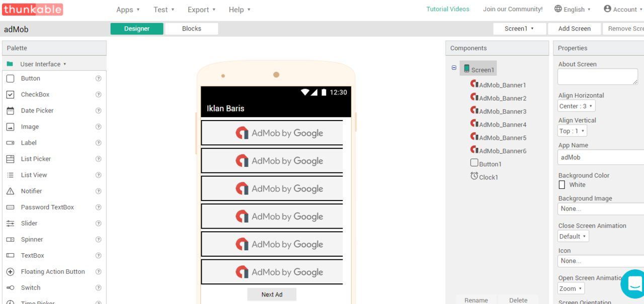Open Align Horizontal Center dropdown

click(x=576, y=106)
